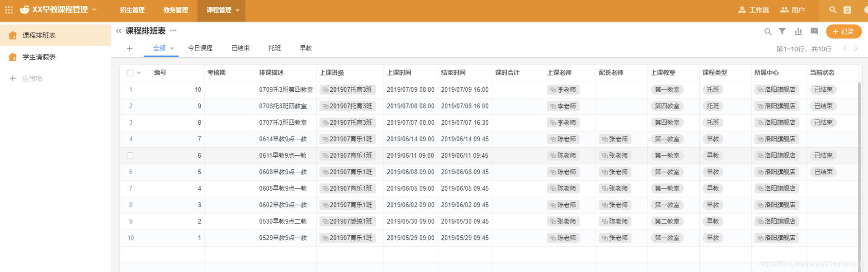The width and height of the screenshot is (868, 272).
Task: Go to next page arrow
Action: [856, 48]
